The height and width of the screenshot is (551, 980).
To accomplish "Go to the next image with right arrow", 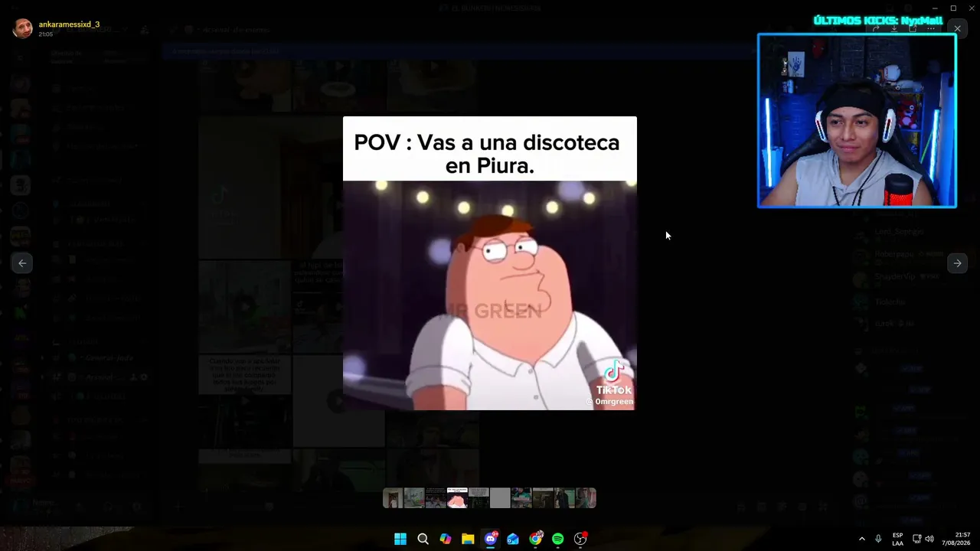I will [957, 262].
